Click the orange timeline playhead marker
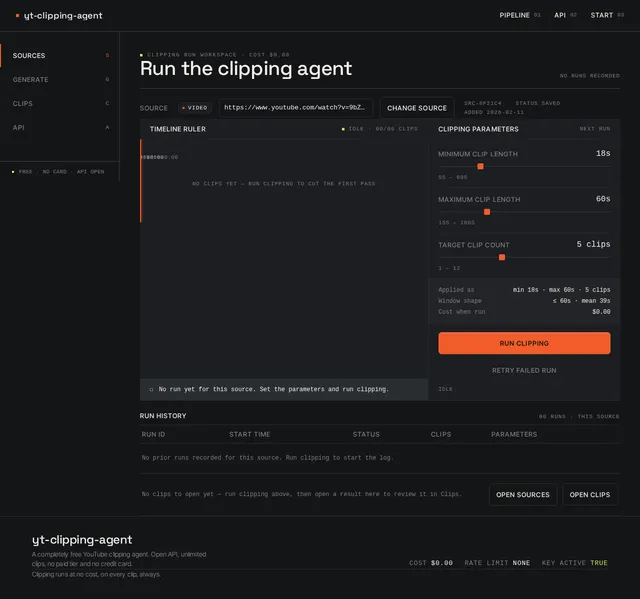640x599 pixels. point(141,181)
